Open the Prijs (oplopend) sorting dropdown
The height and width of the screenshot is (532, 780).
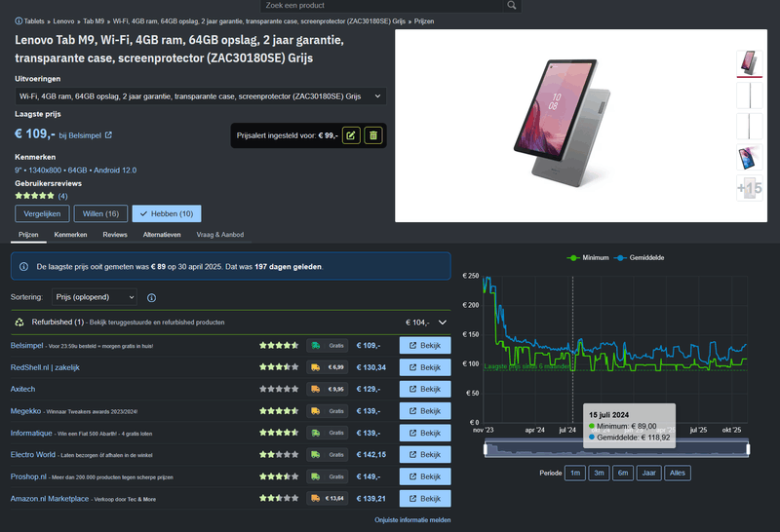95,297
